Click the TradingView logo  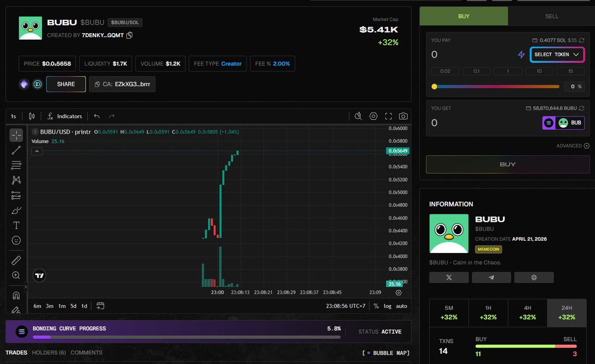[x=39, y=276]
